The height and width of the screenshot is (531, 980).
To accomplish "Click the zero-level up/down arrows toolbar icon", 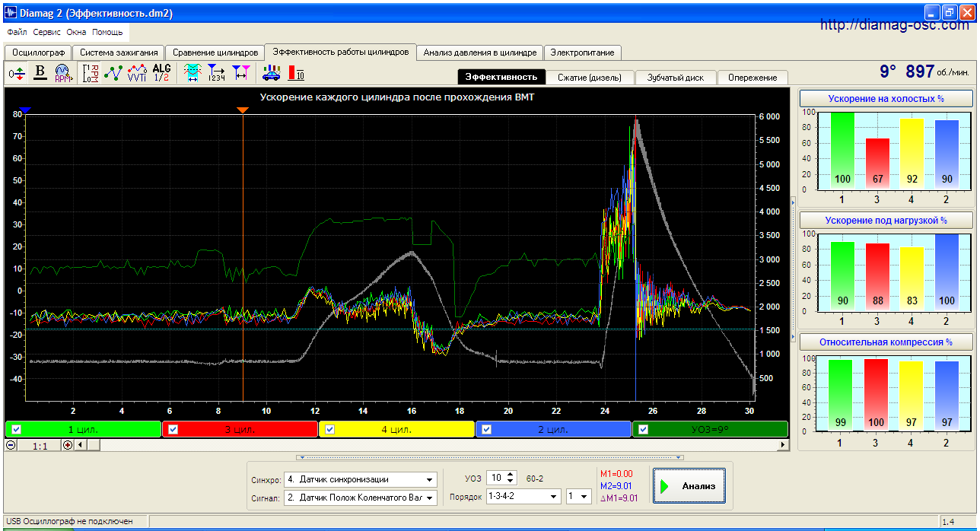I will (x=17, y=73).
